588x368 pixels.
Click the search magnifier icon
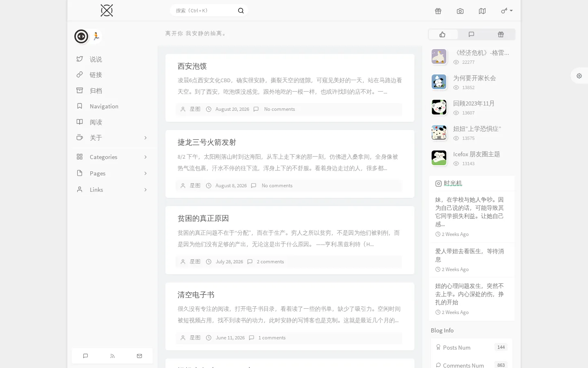(241, 11)
